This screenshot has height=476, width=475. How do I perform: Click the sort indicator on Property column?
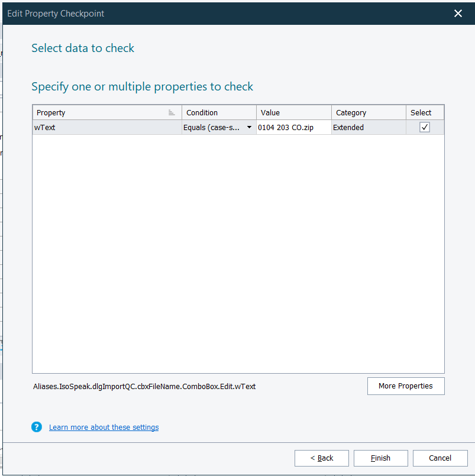(x=172, y=112)
